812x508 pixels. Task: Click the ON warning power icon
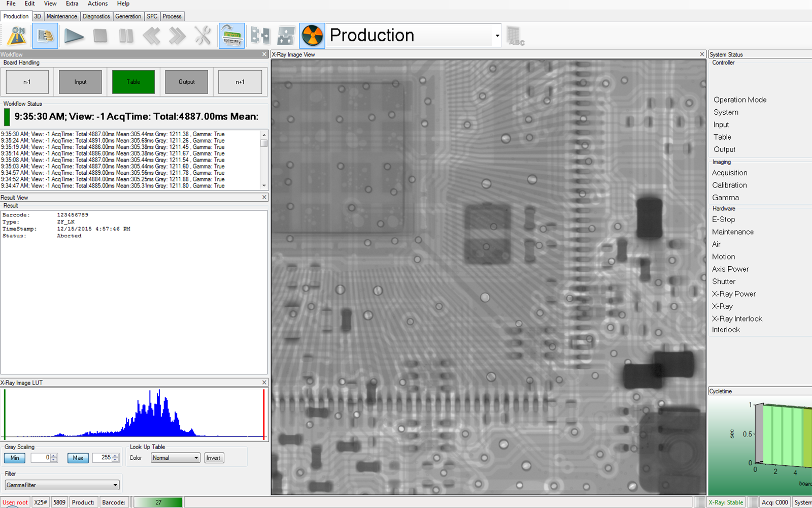(x=18, y=36)
